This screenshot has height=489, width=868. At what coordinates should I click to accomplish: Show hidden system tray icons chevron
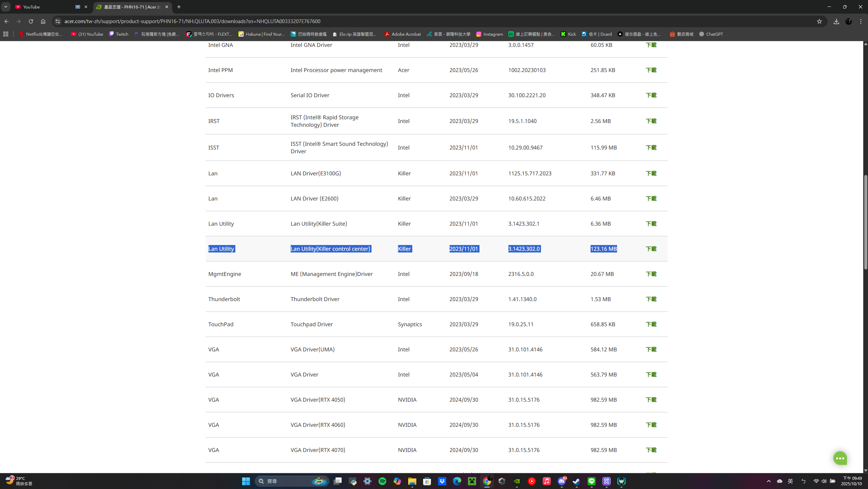[769, 481]
